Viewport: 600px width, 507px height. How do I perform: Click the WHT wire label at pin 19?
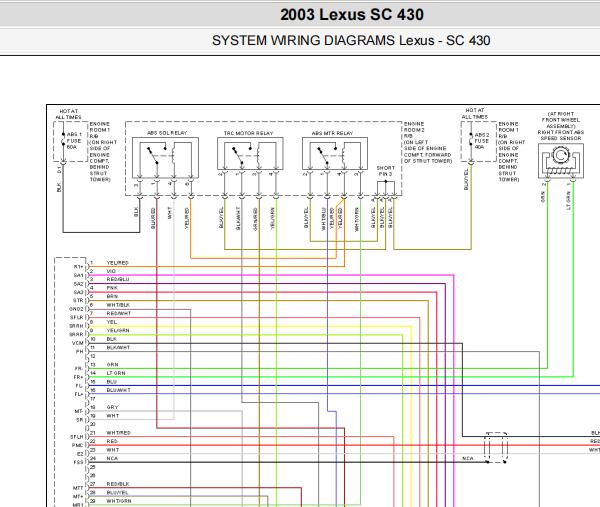(112, 416)
